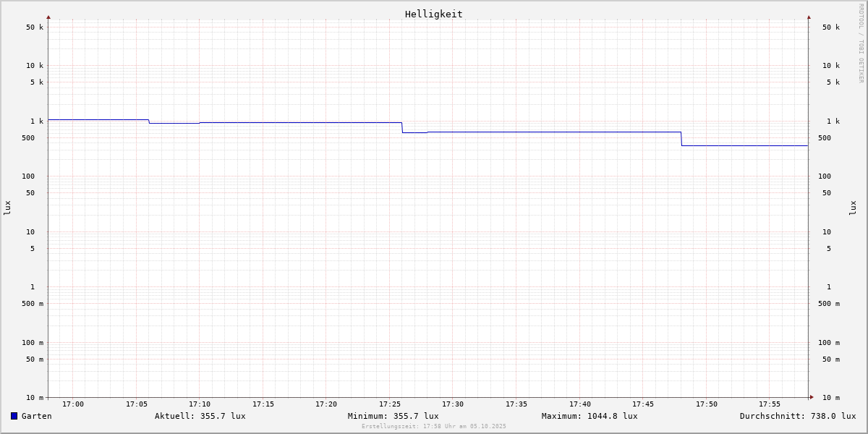
Task: Click the Durchschnitt 738.0 lux readout
Action: 797,416
